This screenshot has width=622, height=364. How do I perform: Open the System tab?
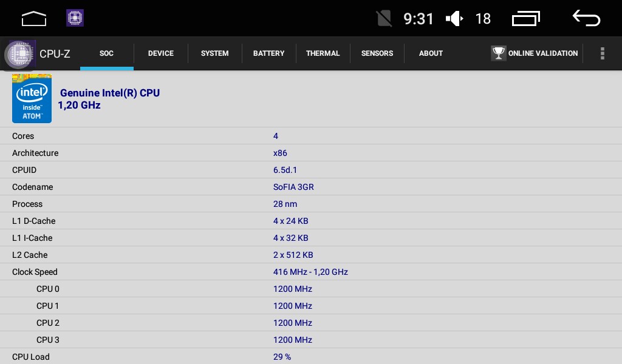(214, 53)
